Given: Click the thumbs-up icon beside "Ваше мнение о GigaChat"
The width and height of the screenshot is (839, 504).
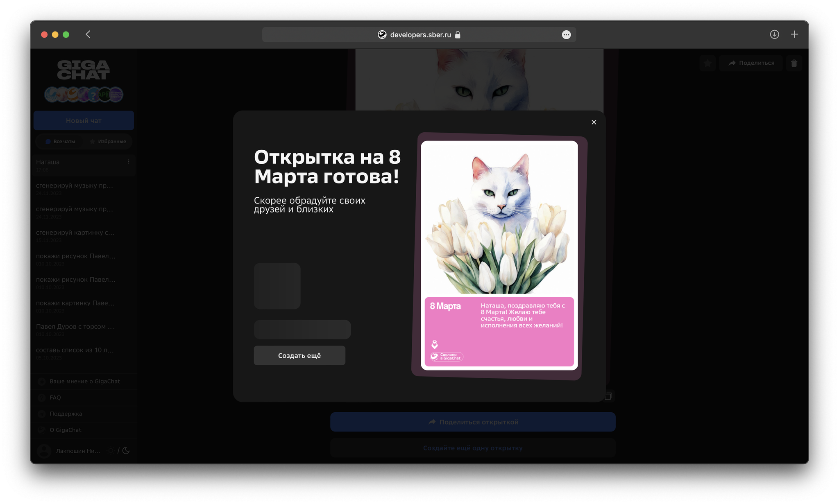Looking at the screenshot, I should [x=41, y=381].
